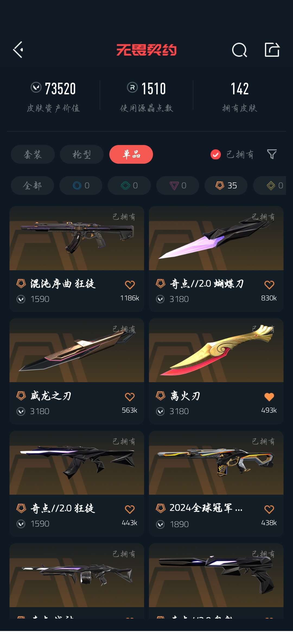Favorite the 混沌序曲 狂徒 skin heart
The height and width of the screenshot is (644, 293).
[x=130, y=285]
